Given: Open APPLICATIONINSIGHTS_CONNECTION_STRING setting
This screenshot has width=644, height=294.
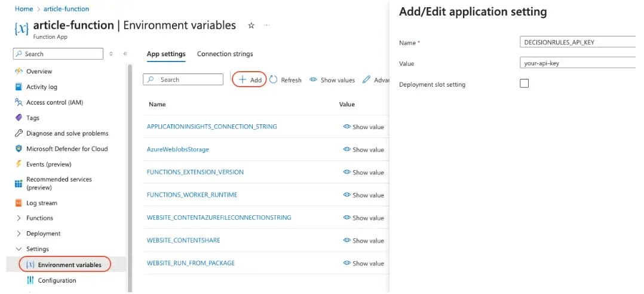Looking at the screenshot, I should (x=212, y=127).
